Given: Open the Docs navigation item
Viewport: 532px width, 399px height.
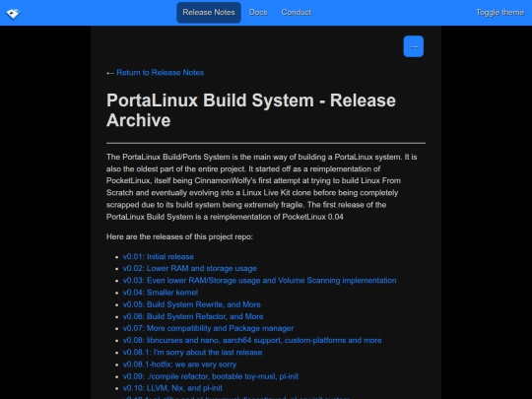Looking at the screenshot, I should (x=258, y=13).
